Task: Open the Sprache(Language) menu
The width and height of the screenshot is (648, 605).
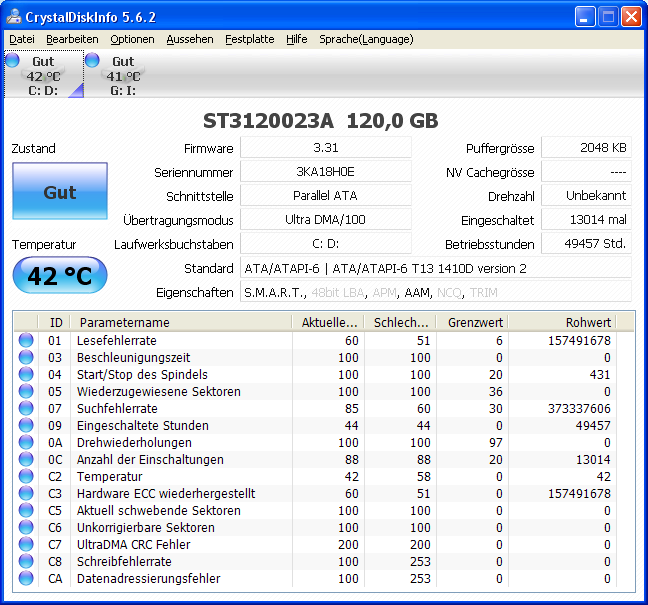Action: click(366, 39)
